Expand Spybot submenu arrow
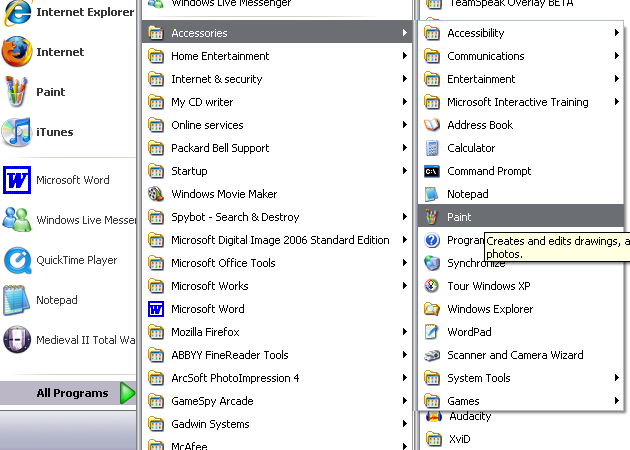 click(405, 217)
